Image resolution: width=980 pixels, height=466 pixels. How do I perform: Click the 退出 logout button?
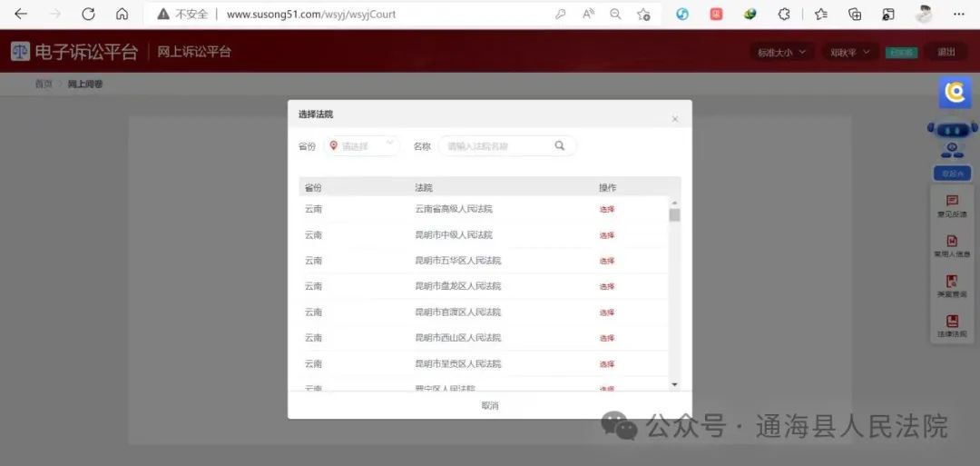tap(946, 53)
